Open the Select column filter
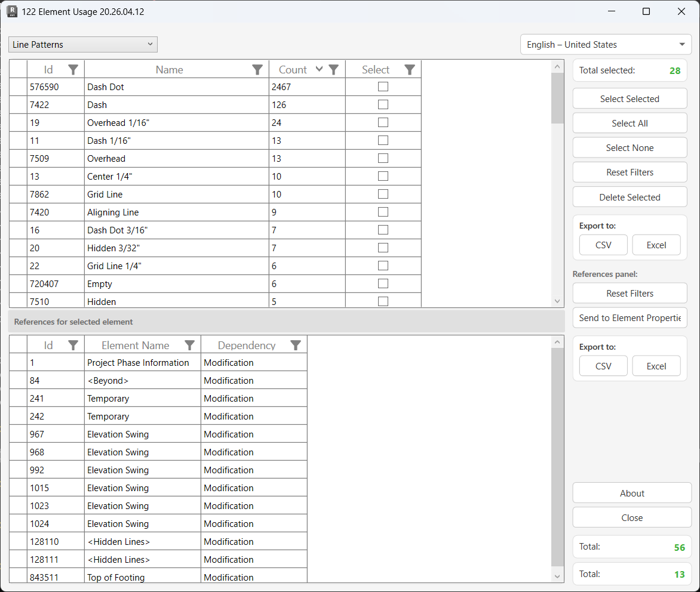This screenshot has width=700, height=592. (410, 70)
